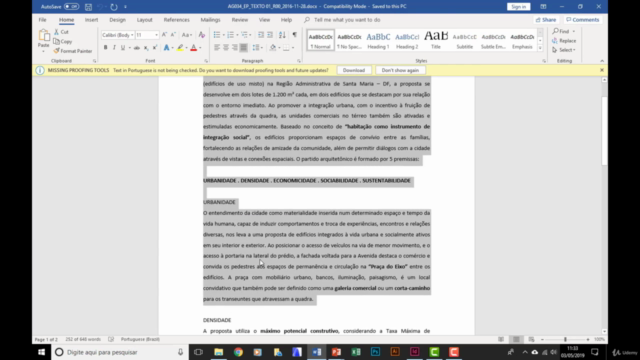Click the Sort A-Z icon

coord(282,35)
